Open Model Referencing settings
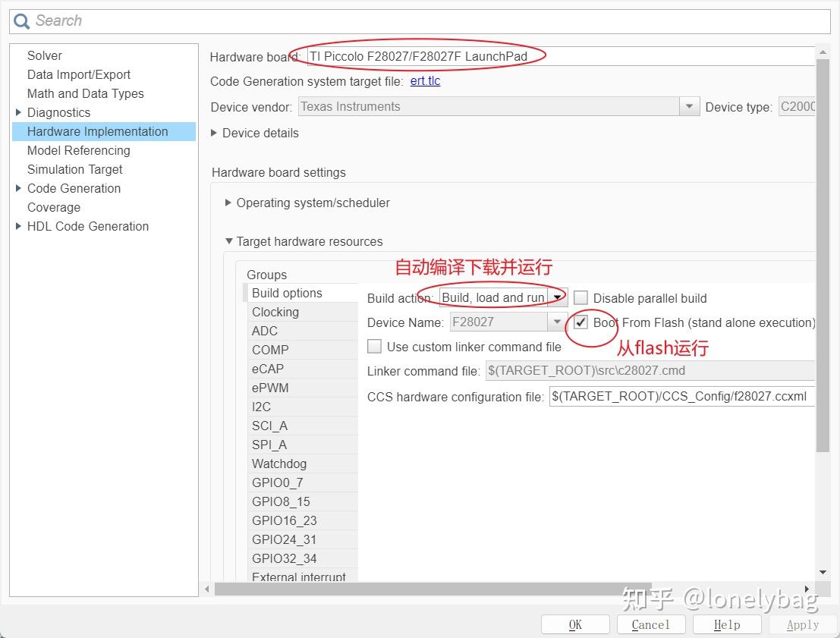Screen dimensions: 840x638 tap(79, 150)
